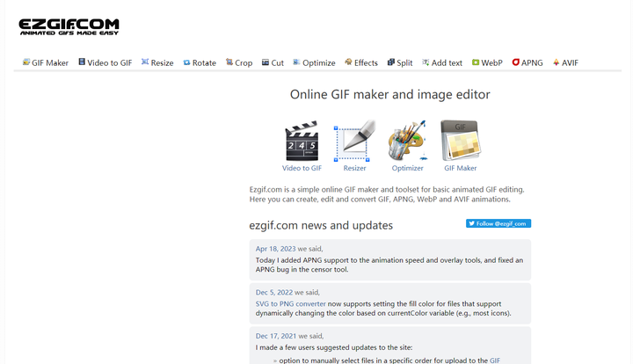Image resolution: width=633 pixels, height=364 pixels.
Task: Click the SVG to PNG converter link
Action: [291, 303]
